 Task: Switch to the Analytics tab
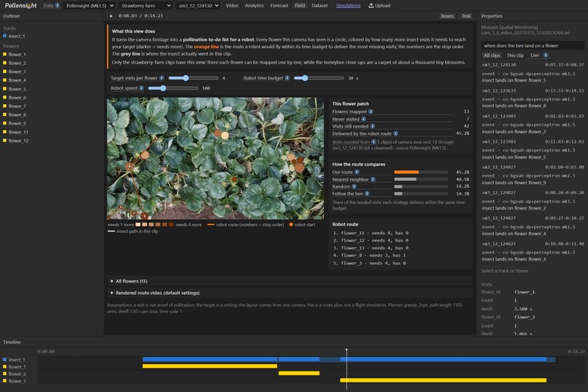coord(255,6)
